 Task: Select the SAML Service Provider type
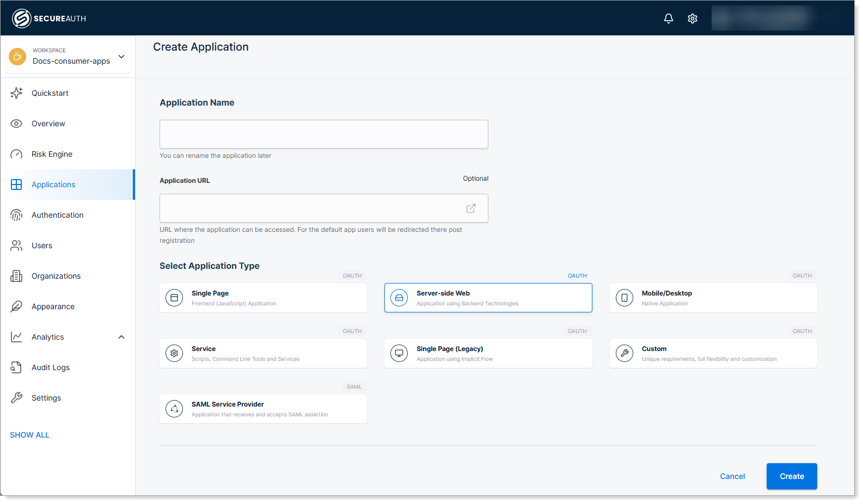point(263,409)
